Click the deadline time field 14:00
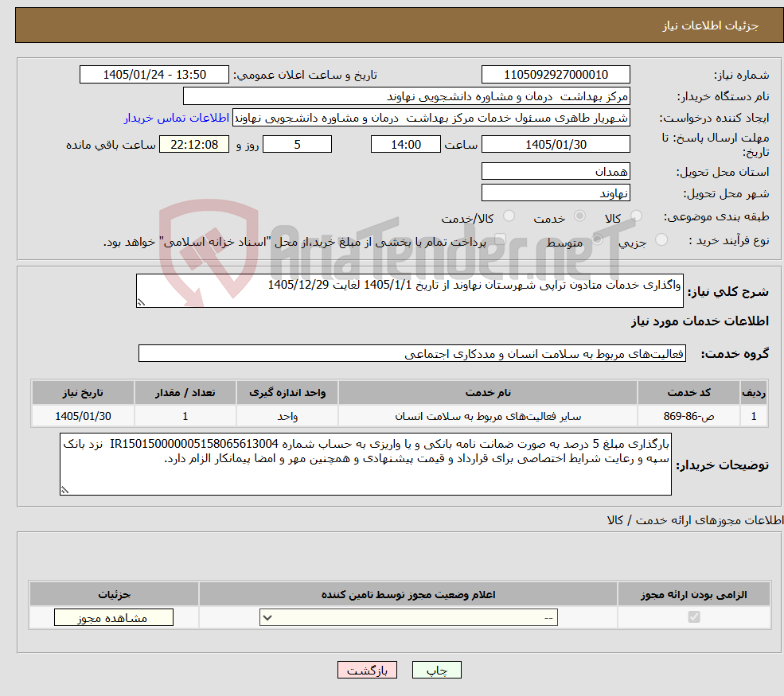Screen dimensions: 784x696 click(x=405, y=145)
